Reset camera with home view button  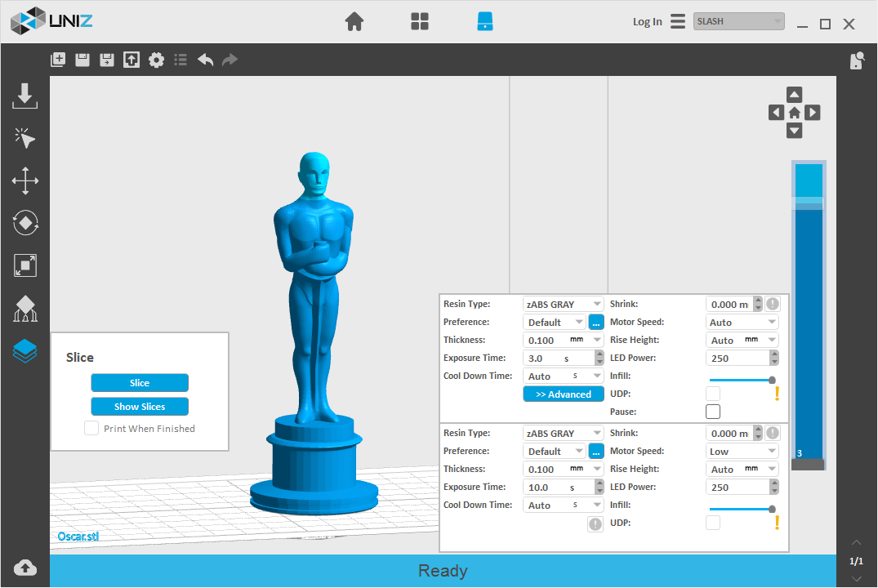click(x=794, y=114)
